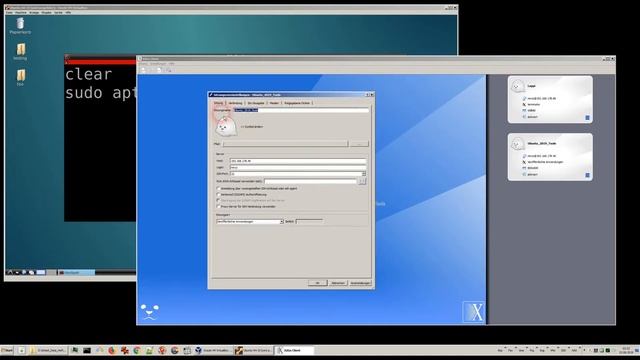Screen dimensions: 640x360
Task: Open the Ein-/Ausgabe tab
Action: coord(256,103)
